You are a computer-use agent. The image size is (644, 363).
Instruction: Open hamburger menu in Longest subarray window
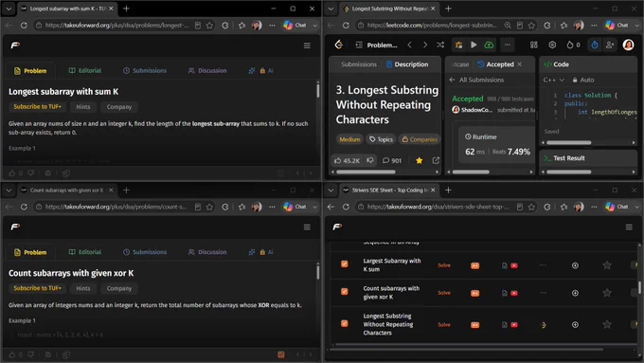coord(307,45)
